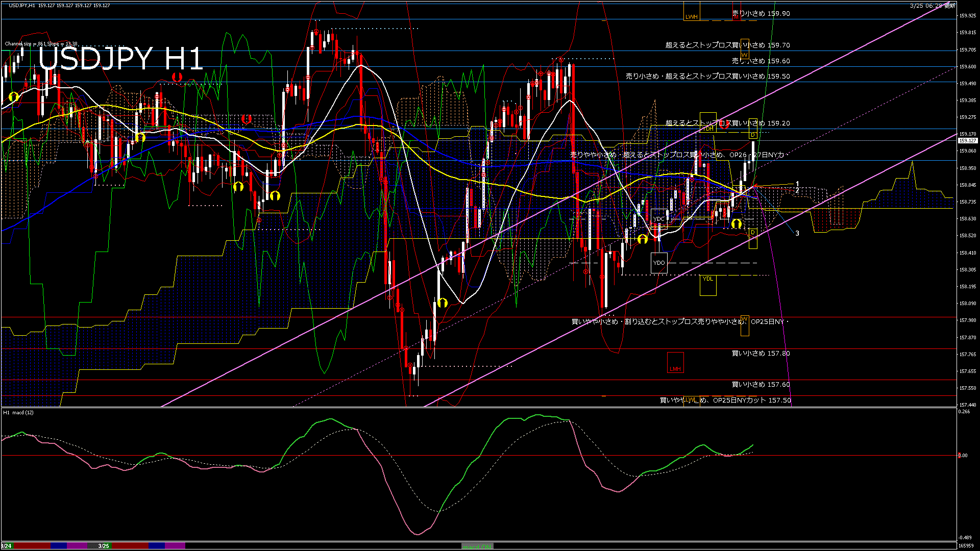Click the projection line label 3
Image resolution: width=980 pixels, height=551 pixels.
tap(797, 233)
